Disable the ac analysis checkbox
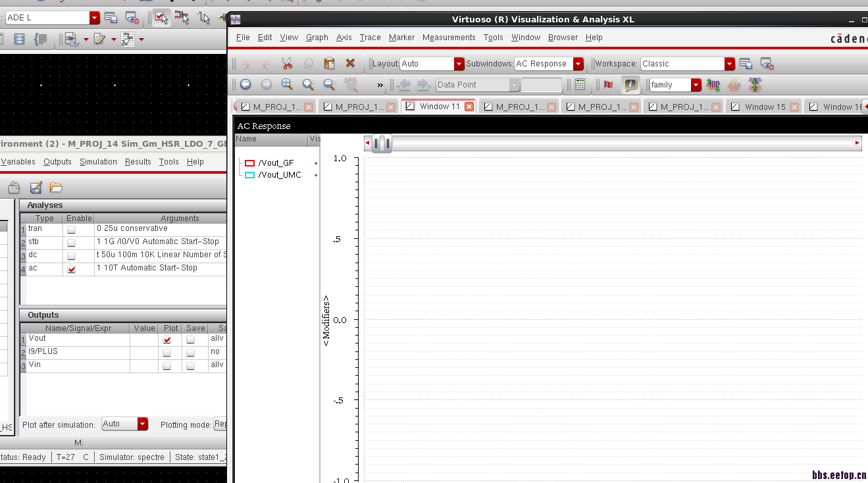 coord(71,270)
